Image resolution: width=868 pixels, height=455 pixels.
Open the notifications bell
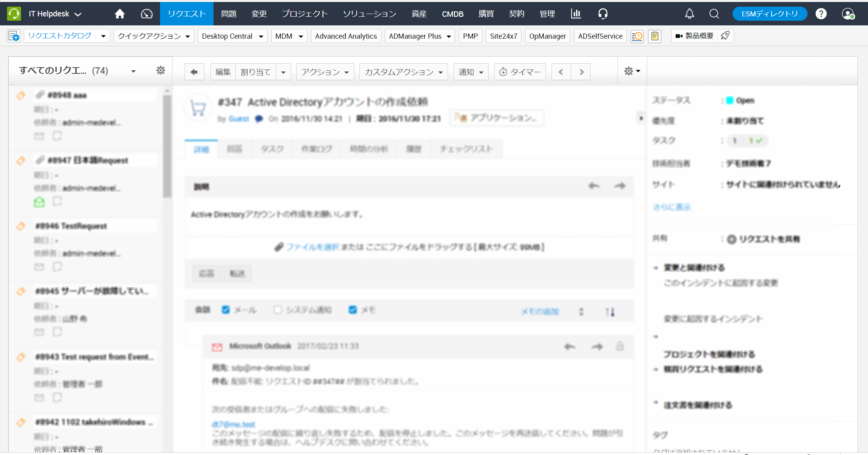click(689, 14)
